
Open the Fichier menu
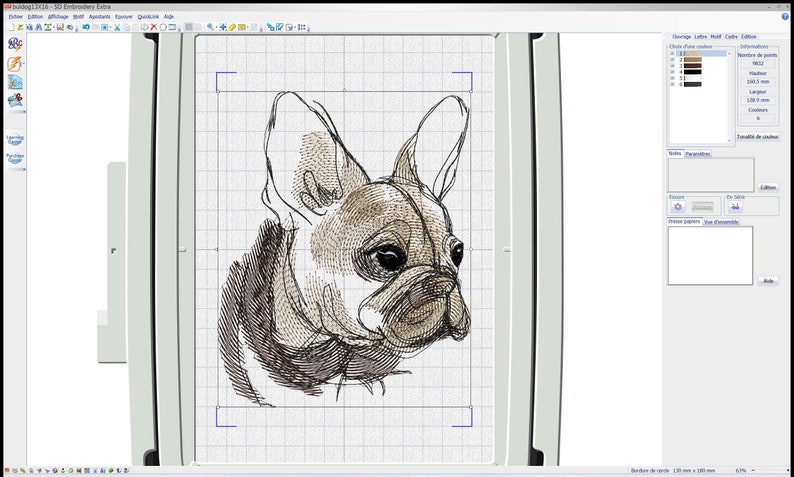click(16, 17)
